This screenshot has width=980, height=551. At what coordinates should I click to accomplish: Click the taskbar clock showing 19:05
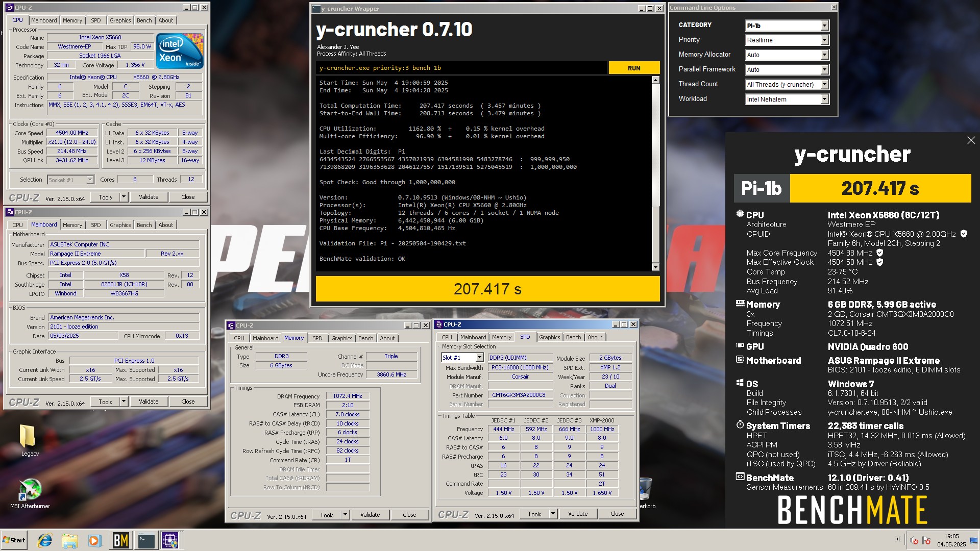pyautogui.click(x=951, y=540)
